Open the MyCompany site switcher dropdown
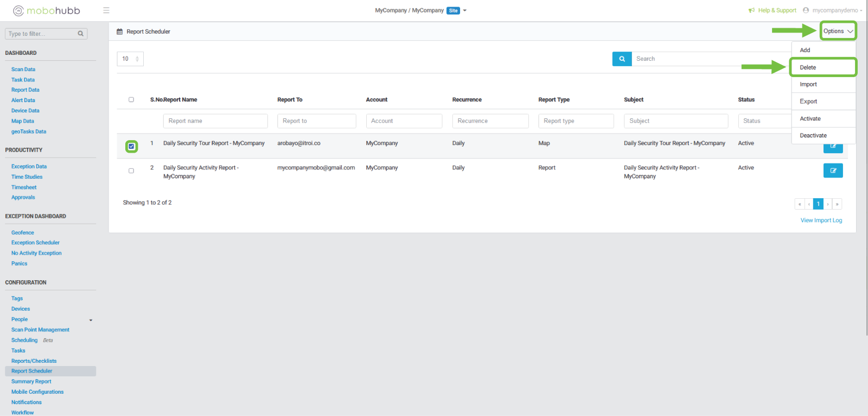Image resolution: width=868 pixels, height=416 pixels. point(465,10)
